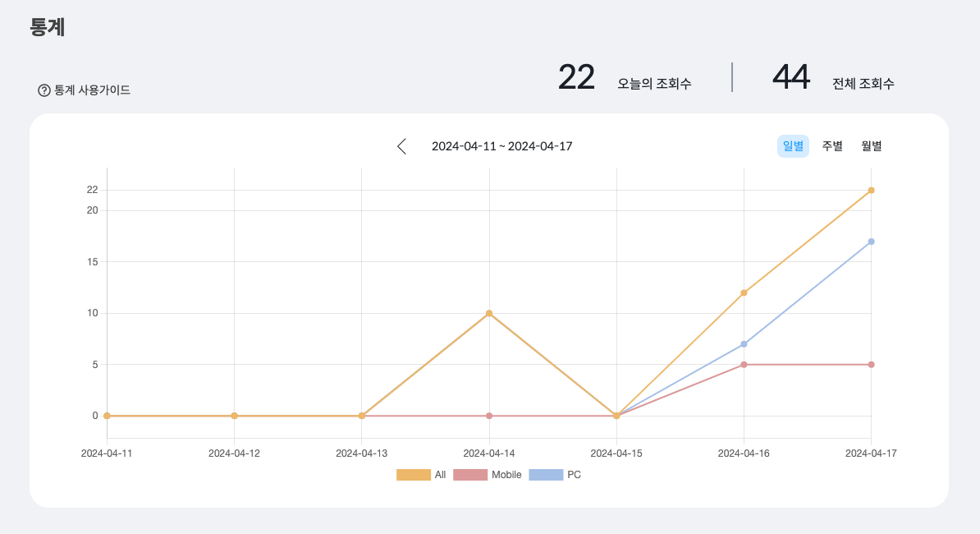Go to the previous date range arrow

pos(402,146)
